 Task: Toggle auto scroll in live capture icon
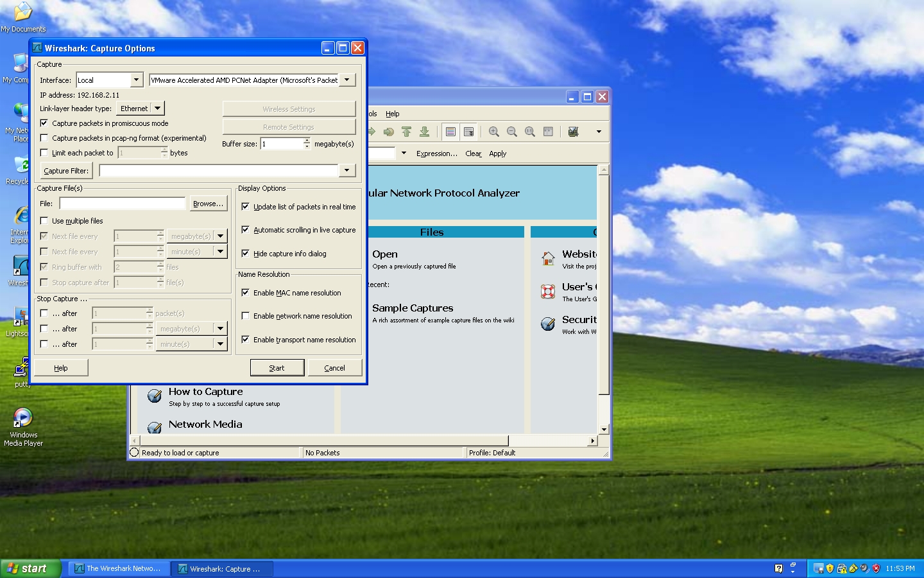click(x=469, y=132)
